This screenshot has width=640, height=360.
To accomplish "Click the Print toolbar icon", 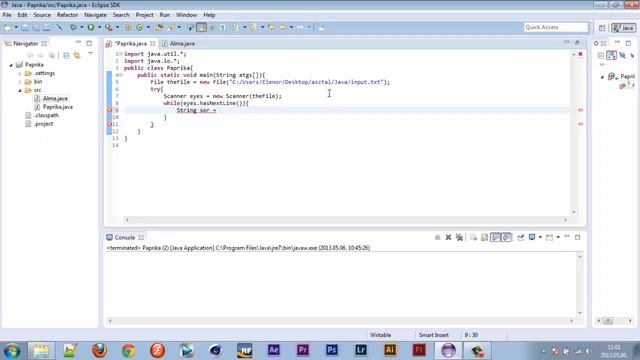I will pos(47,27).
